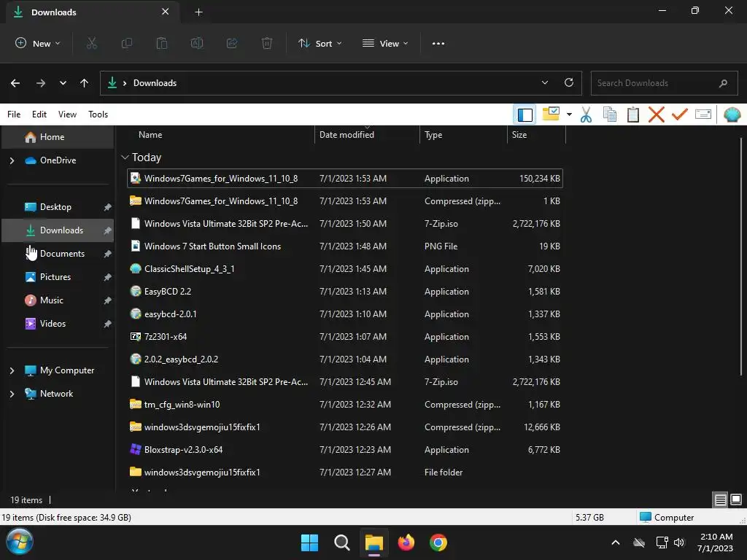Sort by the Date modified column header
This screenshot has width=747, height=560.
pyautogui.click(x=367, y=135)
